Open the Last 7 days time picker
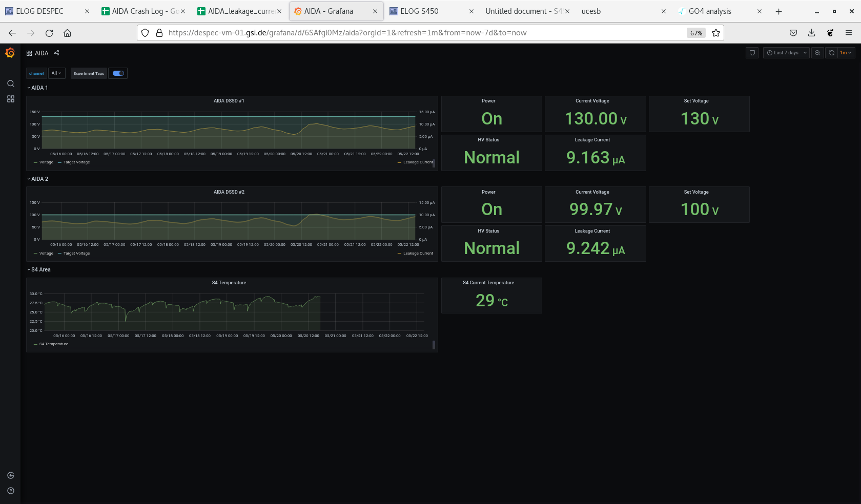Image resolution: width=861 pixels, height=504 pixels. click(786, 53)
